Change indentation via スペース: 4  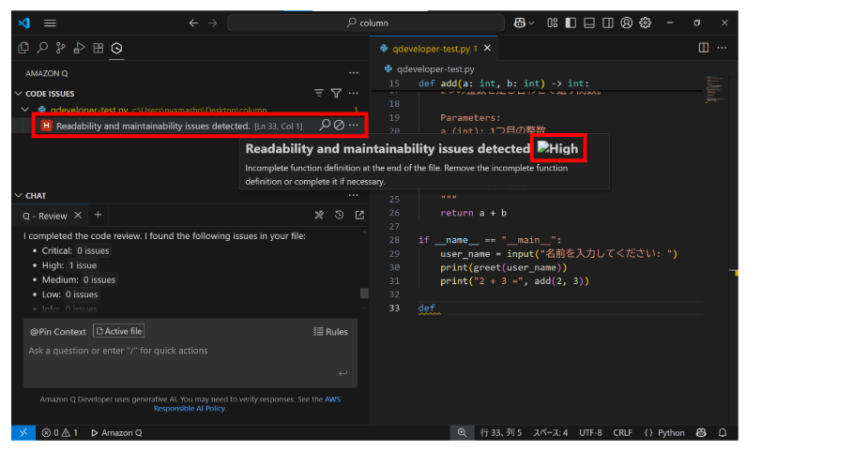(550, 433)
